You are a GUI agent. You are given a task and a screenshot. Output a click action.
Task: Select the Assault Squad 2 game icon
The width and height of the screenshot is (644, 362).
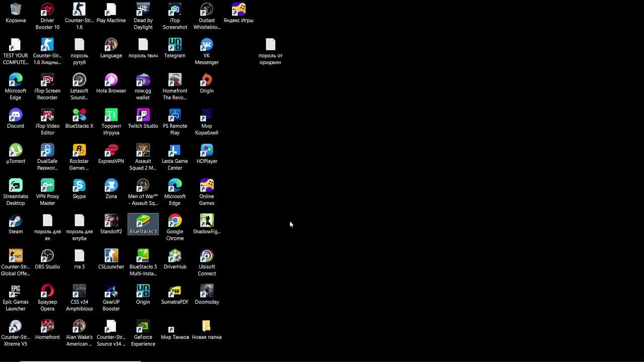(143, 157)
